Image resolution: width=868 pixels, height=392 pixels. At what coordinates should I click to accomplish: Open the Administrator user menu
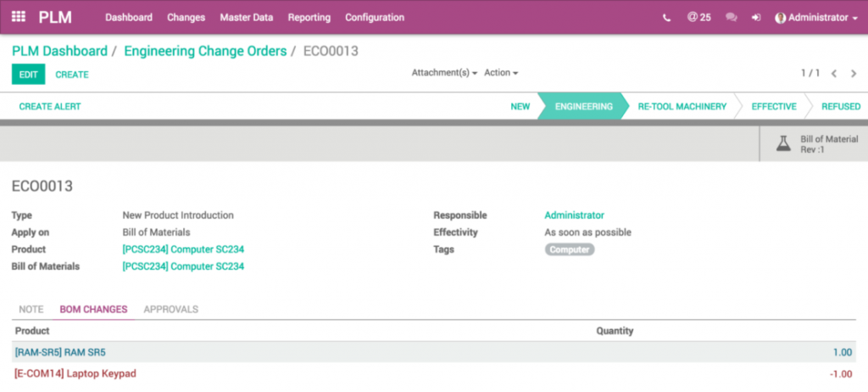click(x=816, y=17)
